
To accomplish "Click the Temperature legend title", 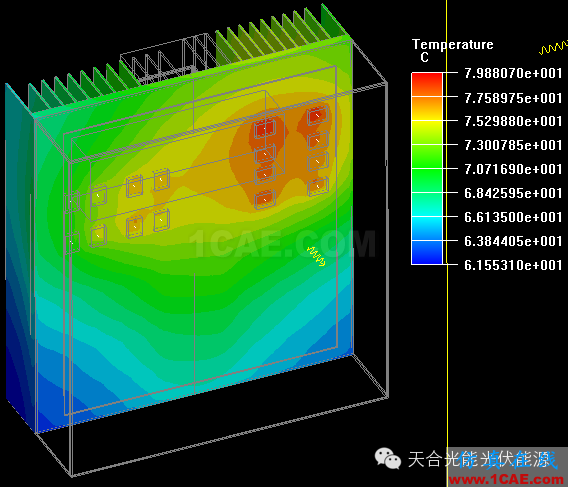I will click(x=452, y=45).
